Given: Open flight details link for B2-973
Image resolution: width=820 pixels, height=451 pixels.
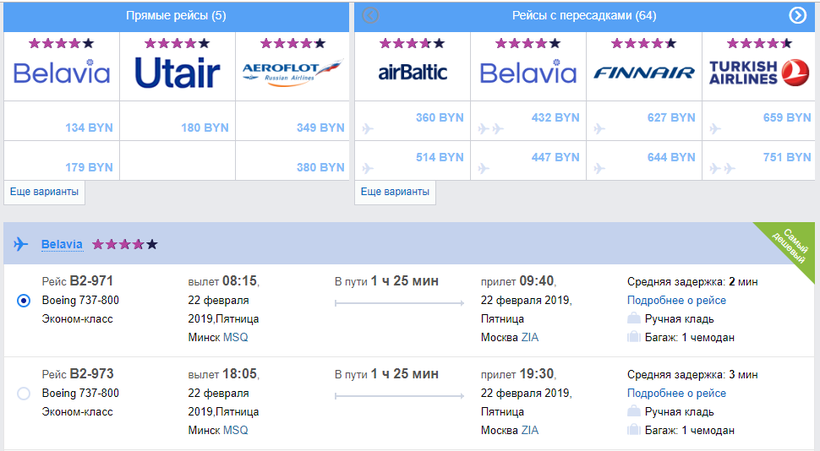Looking at the screenshot, I should tap(676, 393).
